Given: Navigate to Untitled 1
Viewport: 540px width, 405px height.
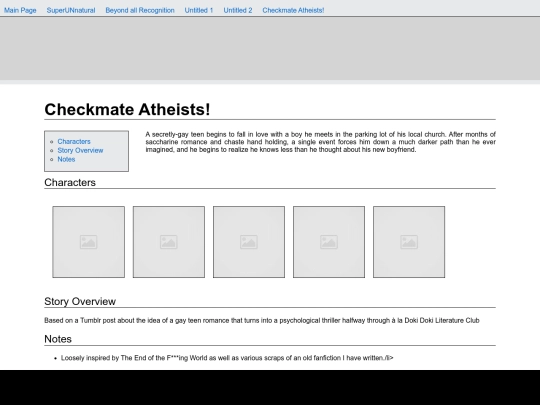Looking at the screenshot, I should click(x=199, y=10).
